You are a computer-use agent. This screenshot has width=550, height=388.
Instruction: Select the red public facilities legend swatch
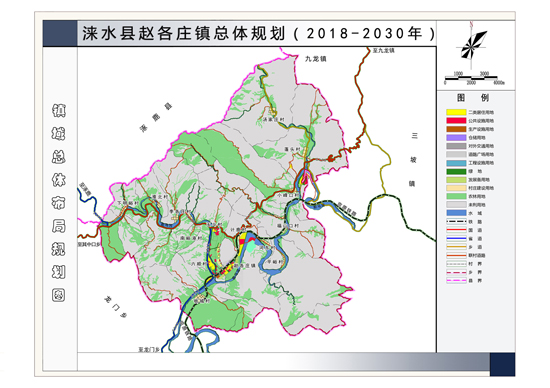[x=456, y=121]
